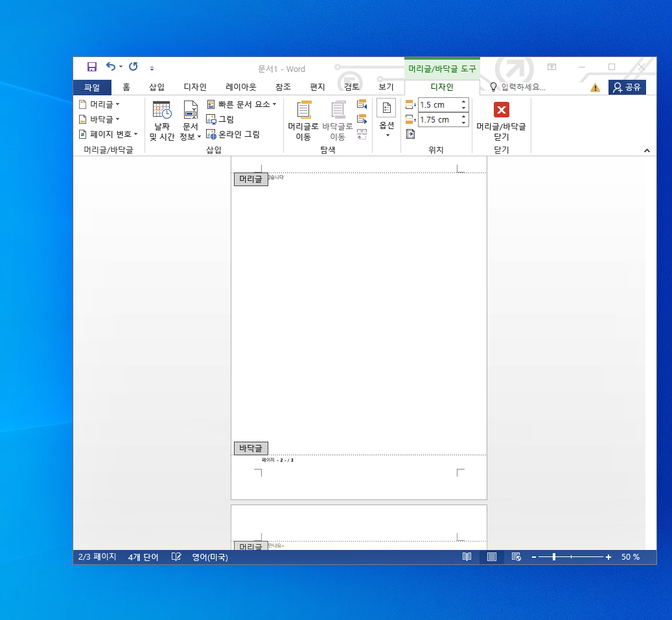Screen dimensions: 672x620
Task: Go to header with 머리글로 이동
Action: [303, 121]
